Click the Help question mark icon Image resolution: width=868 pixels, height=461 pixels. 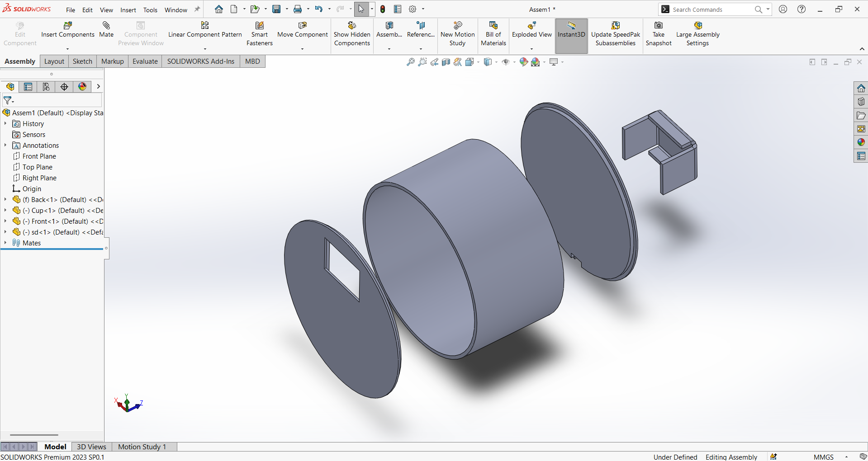tap(802, 9)
